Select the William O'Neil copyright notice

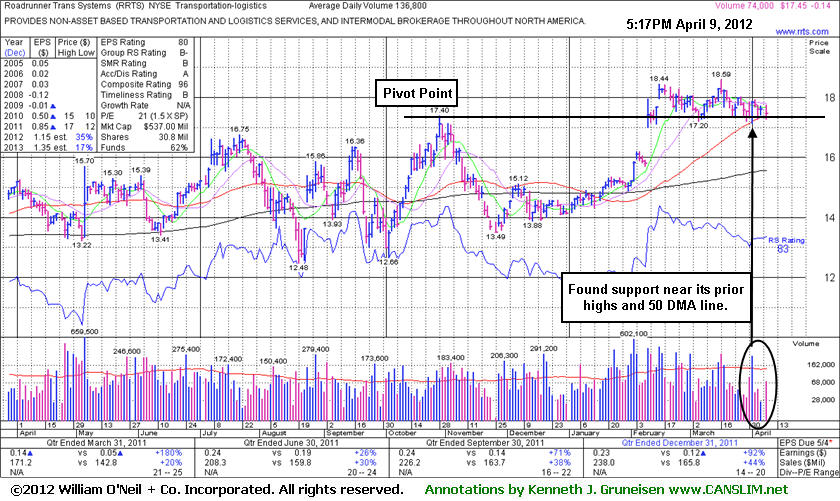tap(206, 489)
